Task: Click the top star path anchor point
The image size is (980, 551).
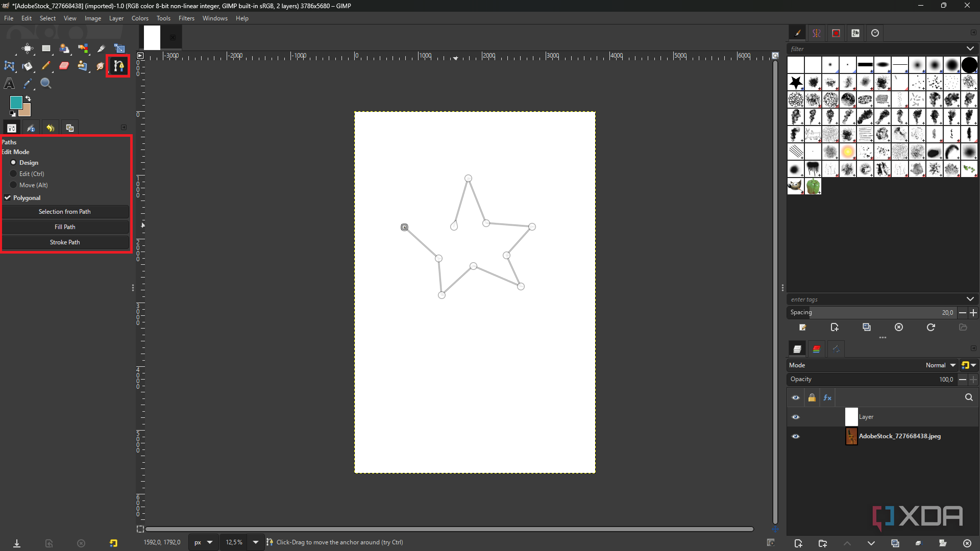Action: (468, 178)
